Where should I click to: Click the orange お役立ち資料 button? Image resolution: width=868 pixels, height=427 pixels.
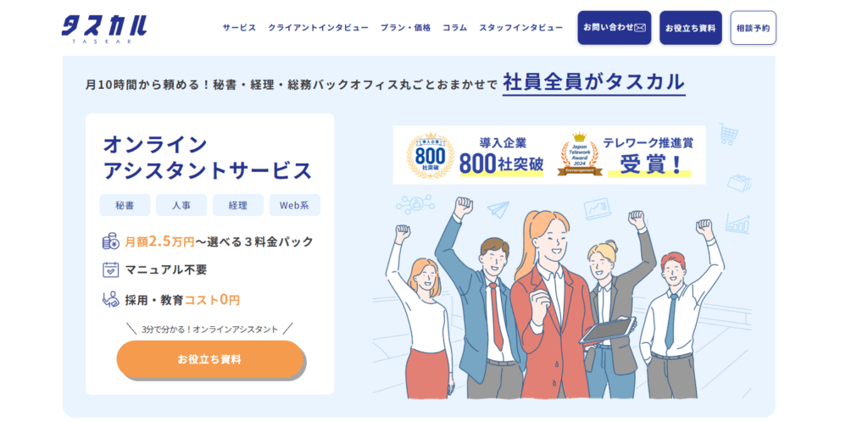210,359
